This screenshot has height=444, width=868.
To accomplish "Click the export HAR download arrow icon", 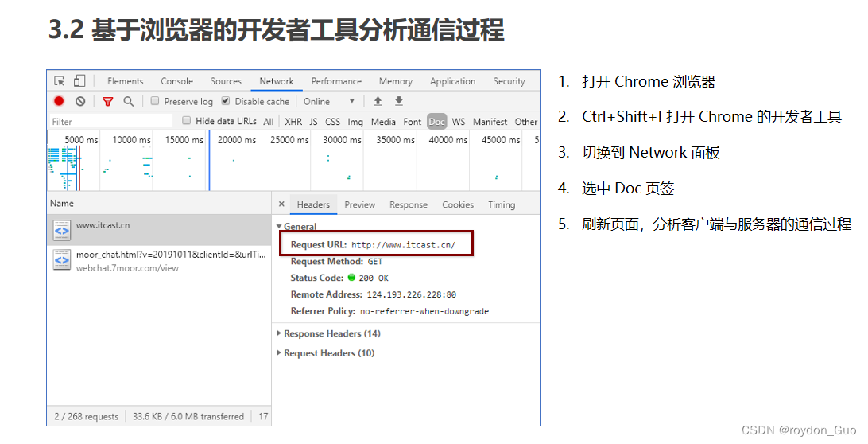I will pyautogui.click(x=398, y=101).
